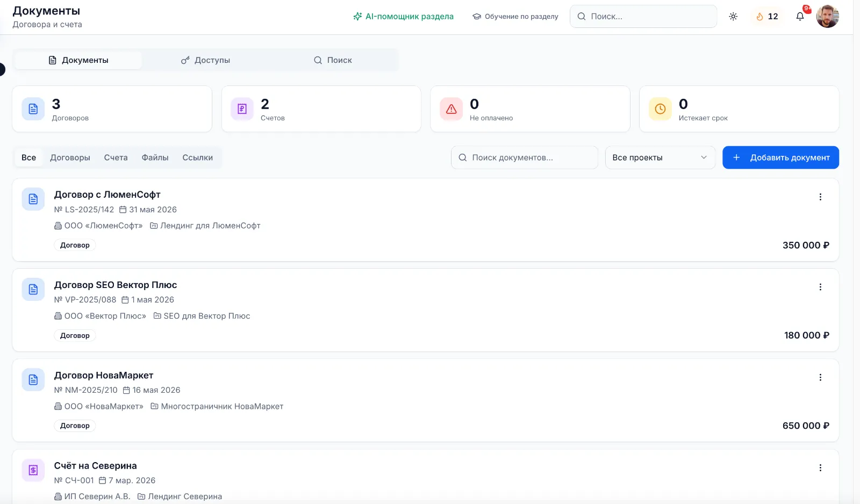Click the Добавить документ button
860x504 pixels.
coord(780,157)
